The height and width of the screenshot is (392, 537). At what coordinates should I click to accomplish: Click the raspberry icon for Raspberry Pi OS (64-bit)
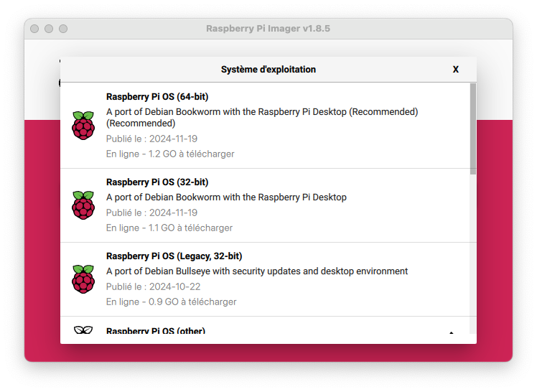[x=83, y=126]
